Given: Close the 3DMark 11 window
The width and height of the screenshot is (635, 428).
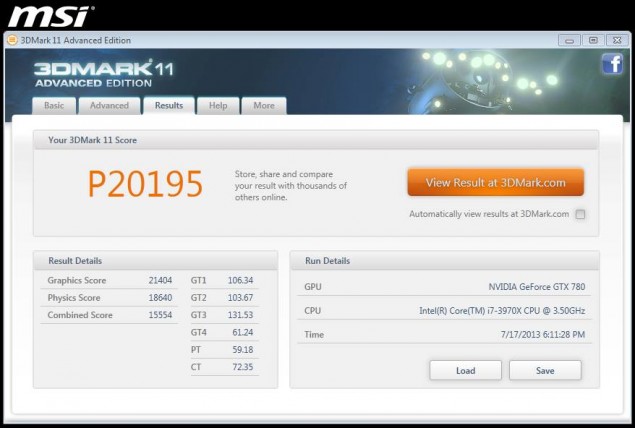Looking at the screenshot, I should click(x=615, y=40).
